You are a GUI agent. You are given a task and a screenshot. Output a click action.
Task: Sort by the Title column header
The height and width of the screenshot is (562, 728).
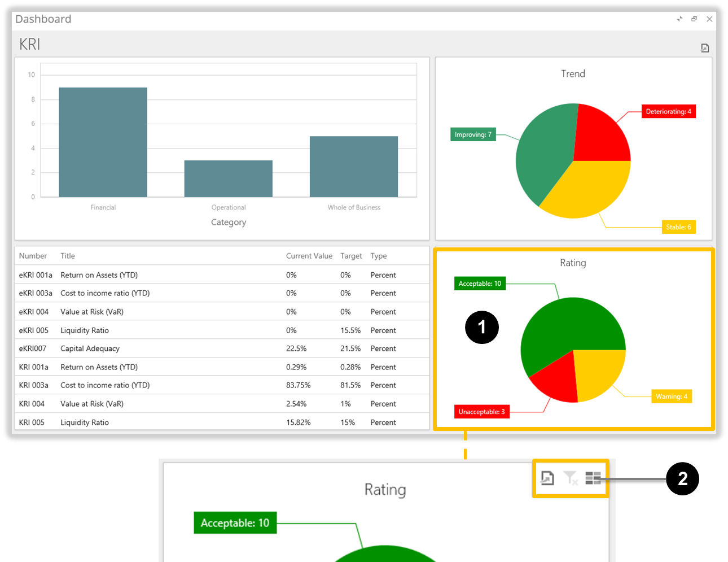pos(68,256)
